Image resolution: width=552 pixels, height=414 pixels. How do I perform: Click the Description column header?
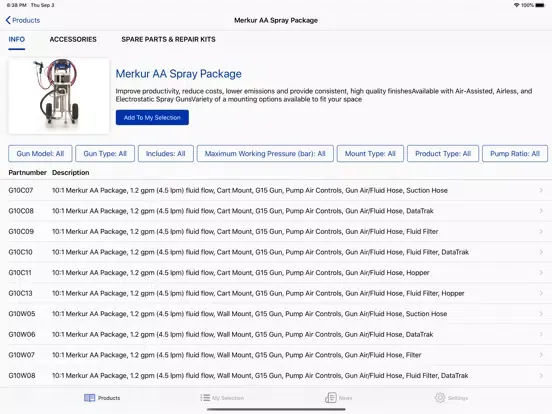(70, 172)
